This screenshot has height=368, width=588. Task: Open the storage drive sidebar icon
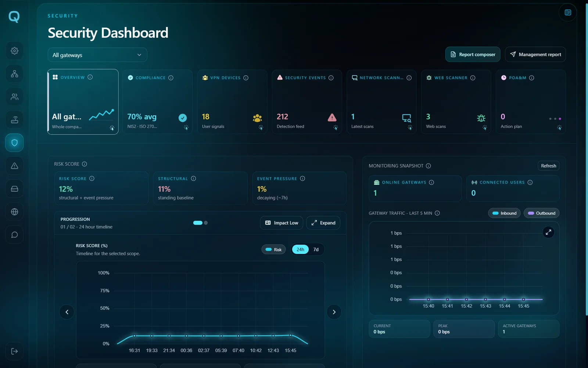tap(14, 189)
